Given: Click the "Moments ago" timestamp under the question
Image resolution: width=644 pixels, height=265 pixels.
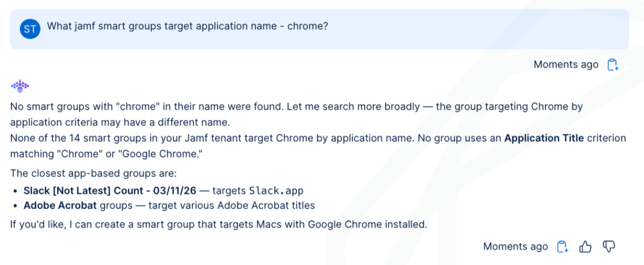Looking at the screenshot, I should pyautogui.click(x=566, y=65).
